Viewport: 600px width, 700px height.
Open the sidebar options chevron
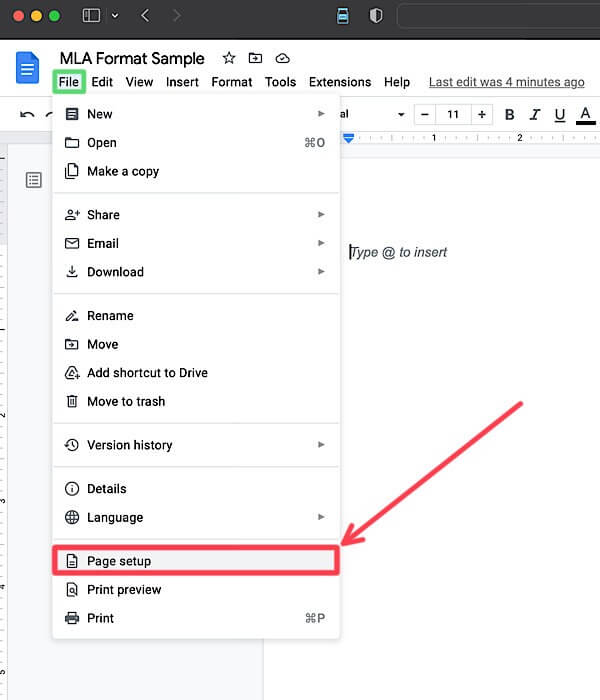click(115, 16)
